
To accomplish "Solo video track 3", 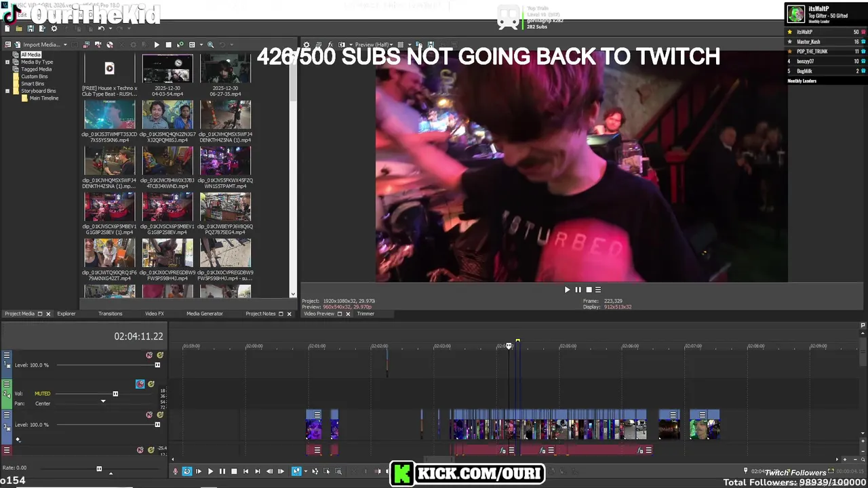I will [x=160, y=415].
